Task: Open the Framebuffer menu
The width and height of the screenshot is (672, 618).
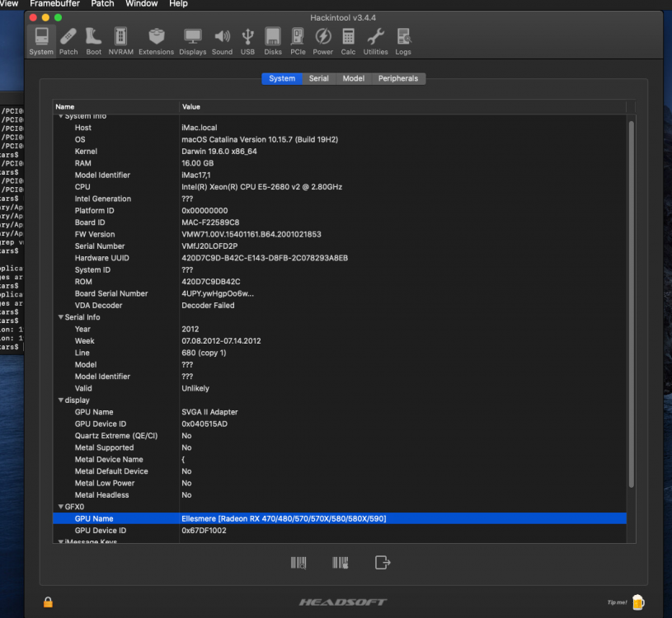Action: coord(55,4)
